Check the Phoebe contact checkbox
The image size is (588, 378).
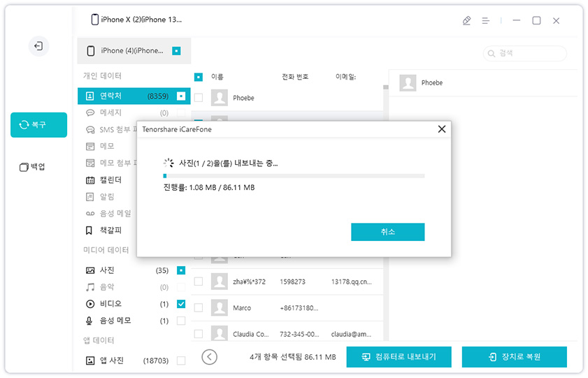[199, 98]
